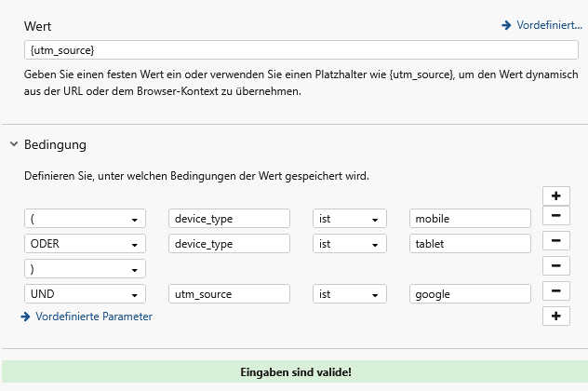The height and width of the screenshot is (391, 588).
Task: Click the value field containing google
Action: pyautogui.click(x=470, y=294)
